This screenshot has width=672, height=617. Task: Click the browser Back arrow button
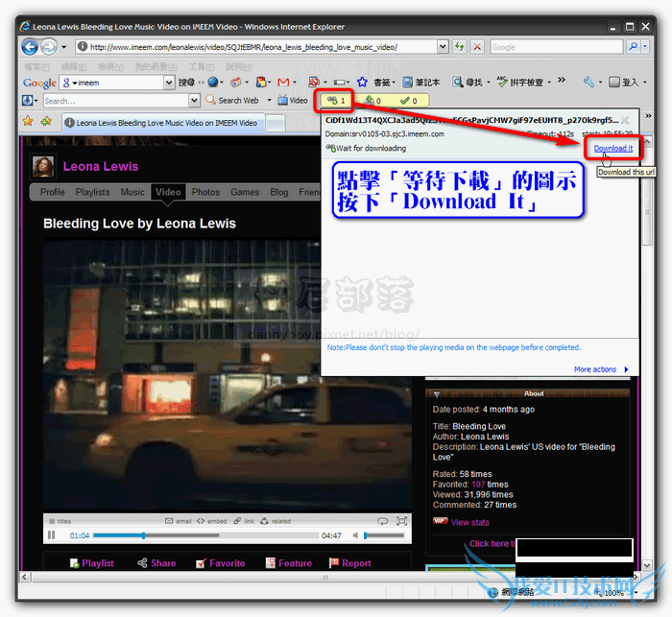tap(30, 47)
